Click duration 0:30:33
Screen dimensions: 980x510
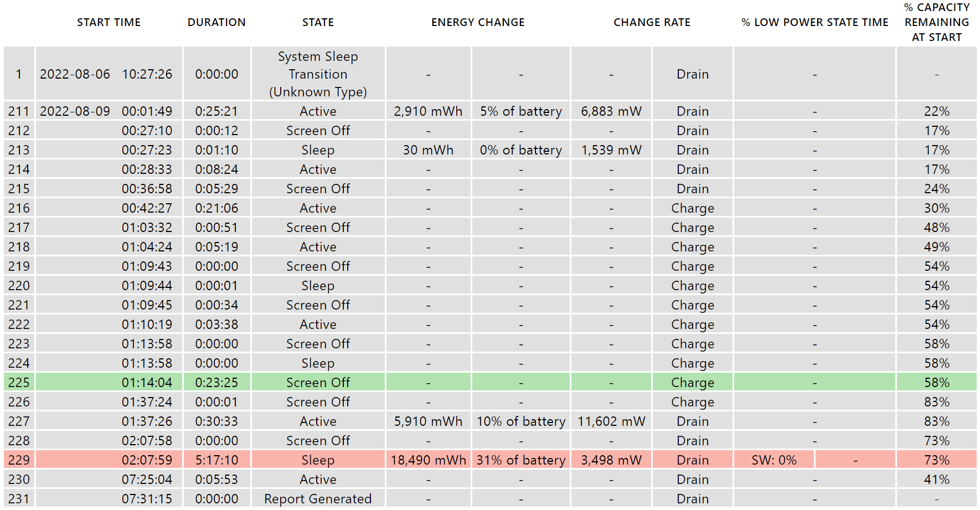(x=216, y=421)
